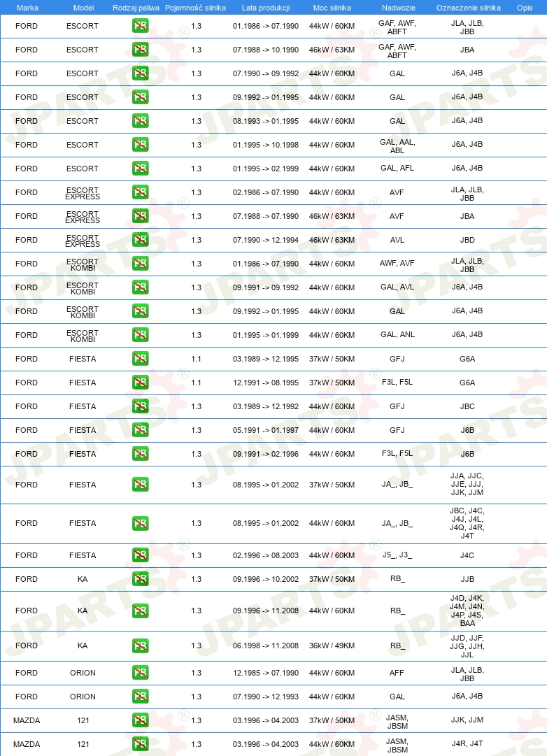547x756 pixels.
Task: Select the date cell '12.1985 -> 07.1990'
Action: 266,673
